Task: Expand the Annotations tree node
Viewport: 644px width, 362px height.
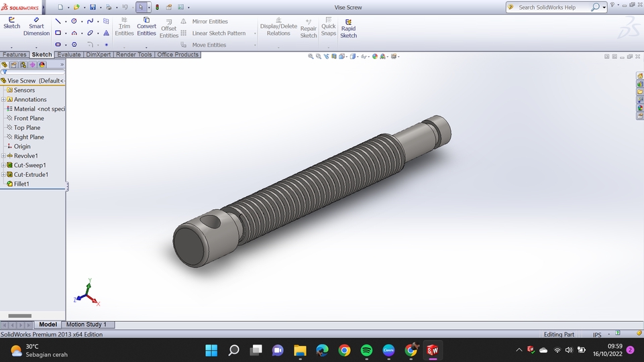Action: pyautogui.click(x=3, y=99)
